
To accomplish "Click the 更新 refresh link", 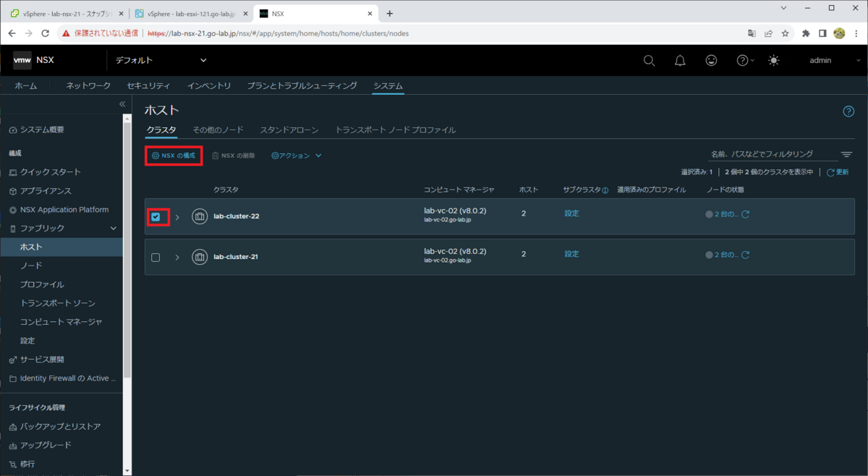I will click(x=838, y=172).
